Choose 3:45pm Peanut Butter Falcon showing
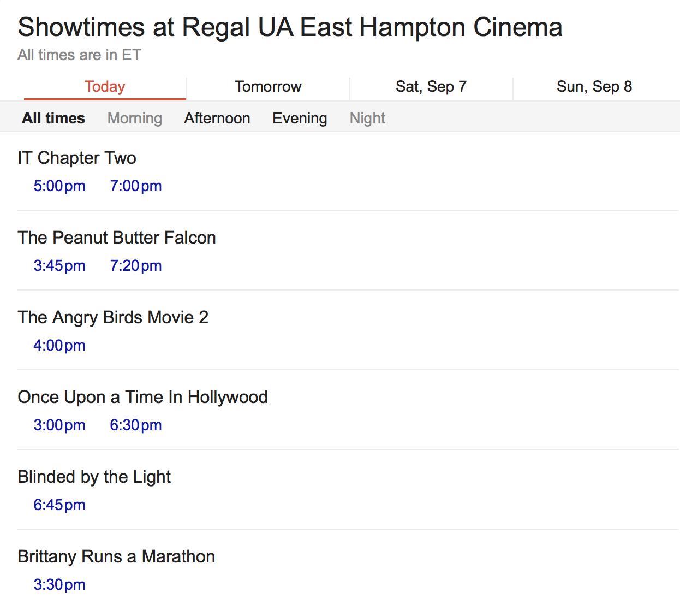Viewport: 680px width, 616px height. [x=59, y=266]
